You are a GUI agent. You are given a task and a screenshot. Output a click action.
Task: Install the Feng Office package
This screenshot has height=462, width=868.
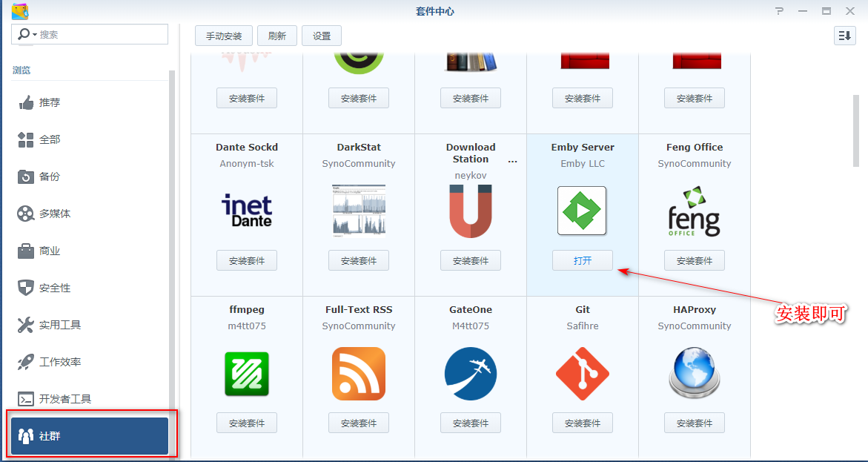pyautogui.click(x=695, y=260)
